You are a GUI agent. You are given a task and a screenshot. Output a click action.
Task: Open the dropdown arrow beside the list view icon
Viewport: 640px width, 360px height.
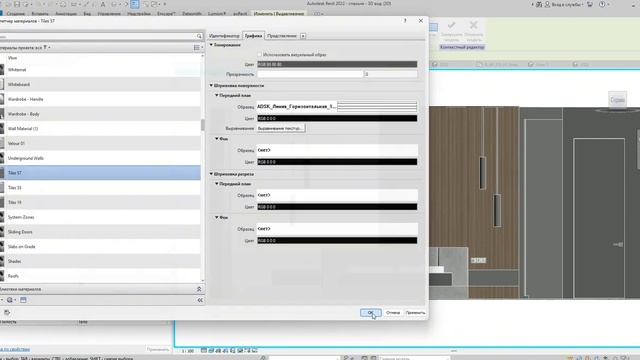pos(202,48)
